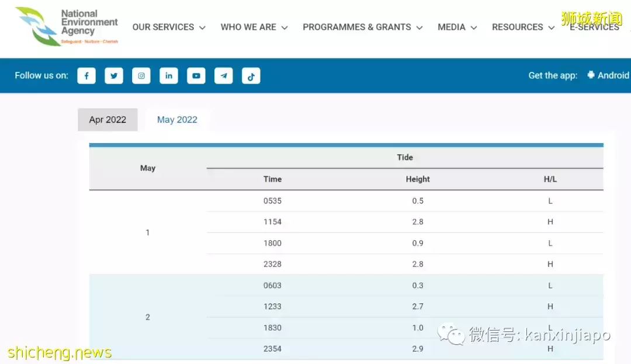
Task: Click the Android app download link
Action: pos(613,75)
